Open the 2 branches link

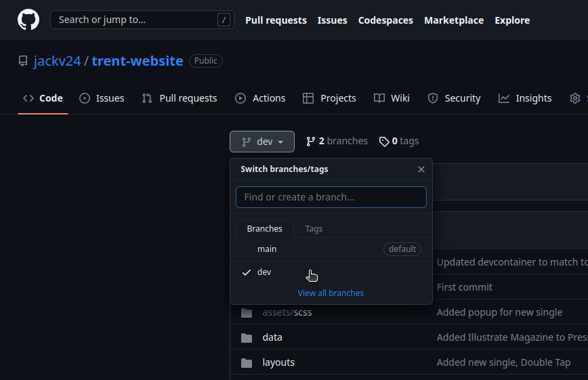pyautogui.click(x=337, y=141)
